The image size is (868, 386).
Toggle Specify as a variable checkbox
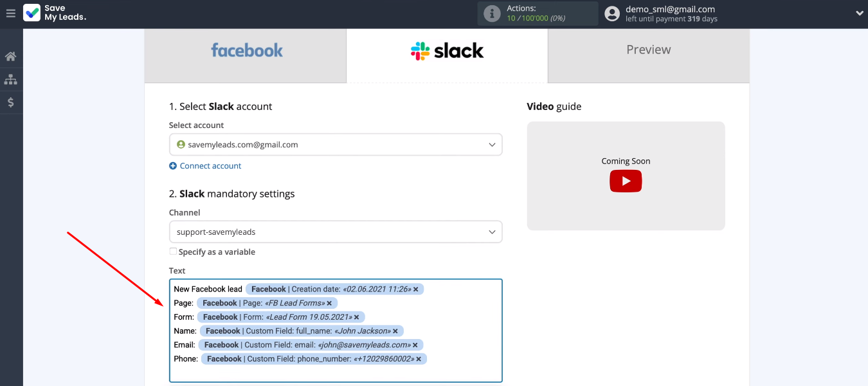(173, 252)
